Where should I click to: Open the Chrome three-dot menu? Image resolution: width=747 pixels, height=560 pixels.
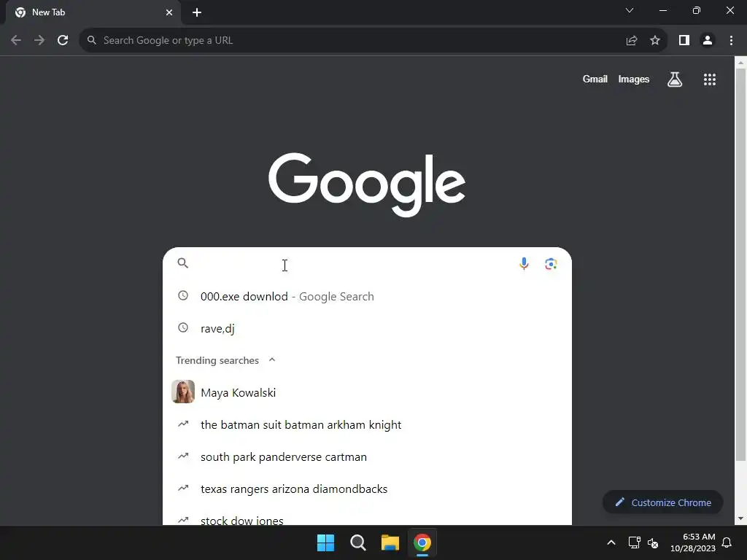click(731, 41)
